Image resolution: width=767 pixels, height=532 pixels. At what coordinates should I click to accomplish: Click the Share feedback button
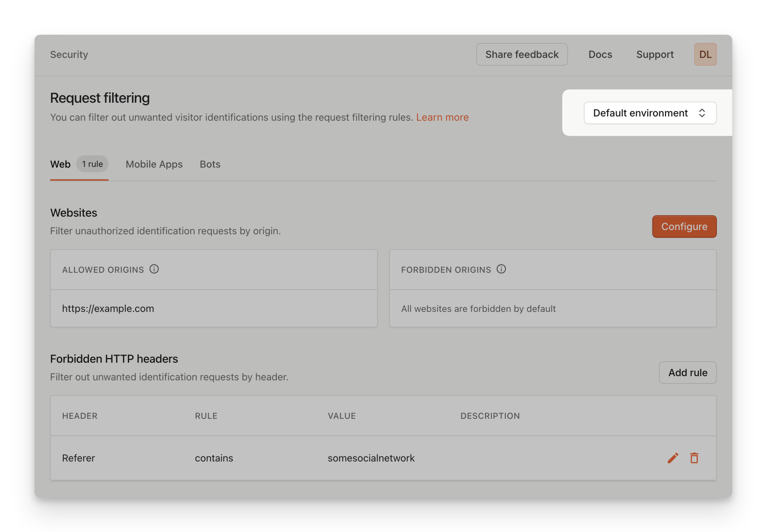click(x=521, y=54)
